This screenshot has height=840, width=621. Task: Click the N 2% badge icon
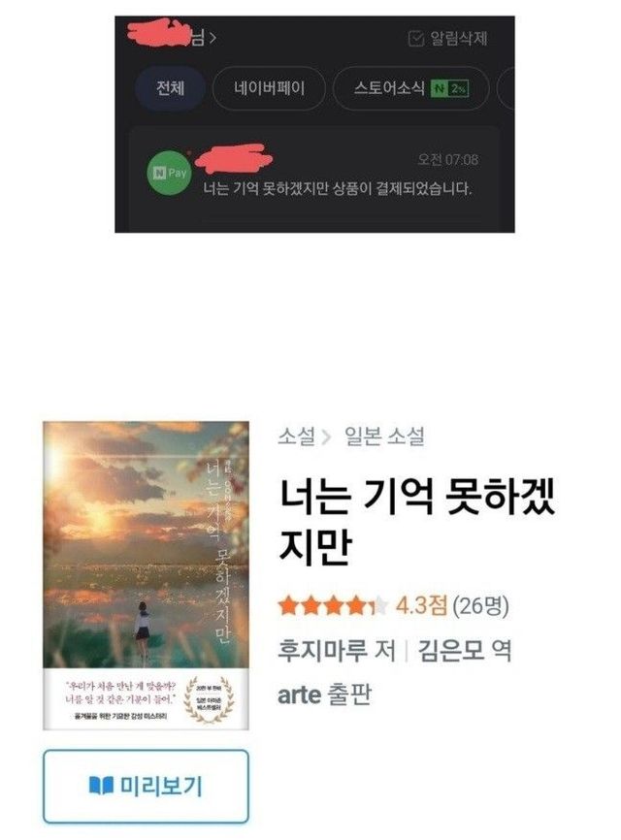450,88
